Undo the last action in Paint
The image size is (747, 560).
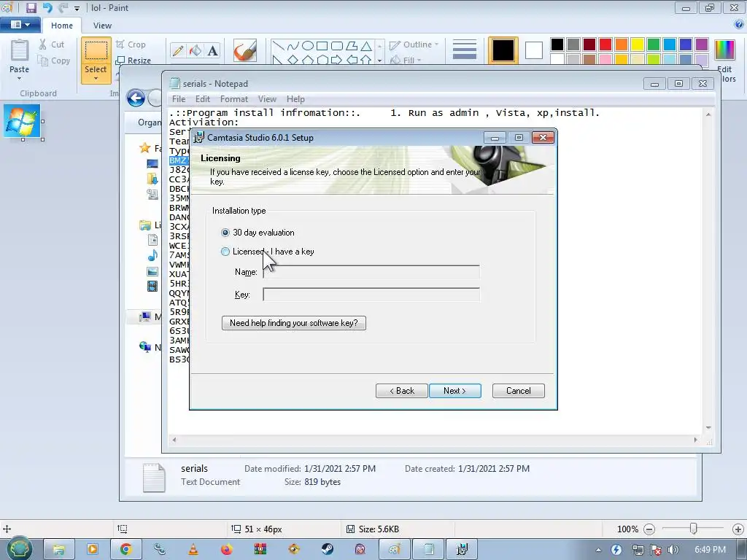[x=47, y=7]
